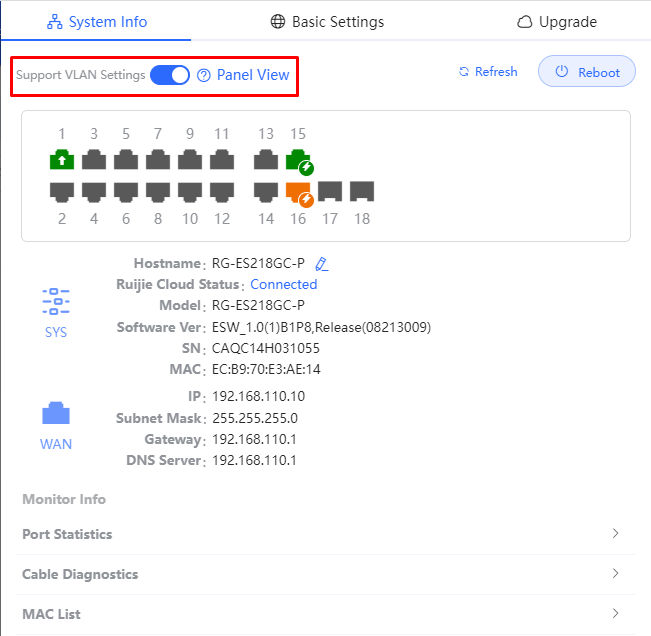The width and height of the screenshot is (651, 636).
Task: Select port 3 icon in panel
Action: [94, 159]
